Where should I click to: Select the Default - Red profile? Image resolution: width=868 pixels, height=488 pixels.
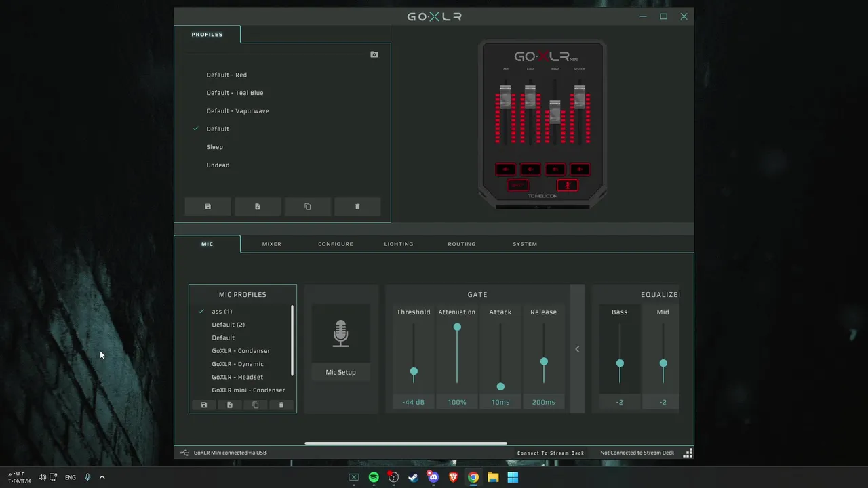point(226,75)
